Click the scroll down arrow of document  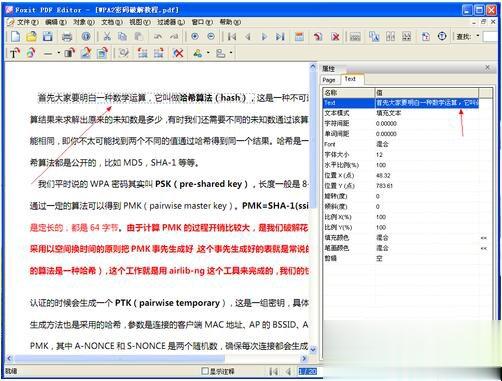pyautogui.click(x=313, y=350)
